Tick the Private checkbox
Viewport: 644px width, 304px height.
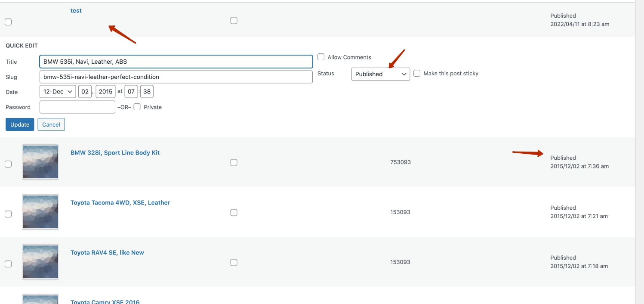coord(137,107)
